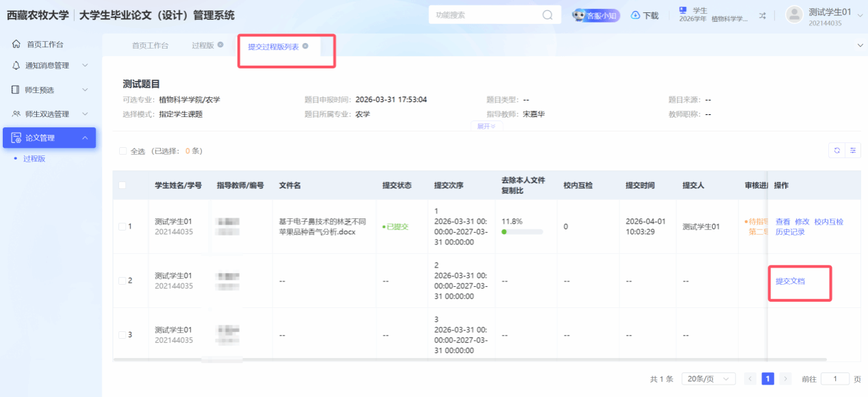Click the user avatar icon
Viewport: 868px width, 397px height.
(794, 15)
